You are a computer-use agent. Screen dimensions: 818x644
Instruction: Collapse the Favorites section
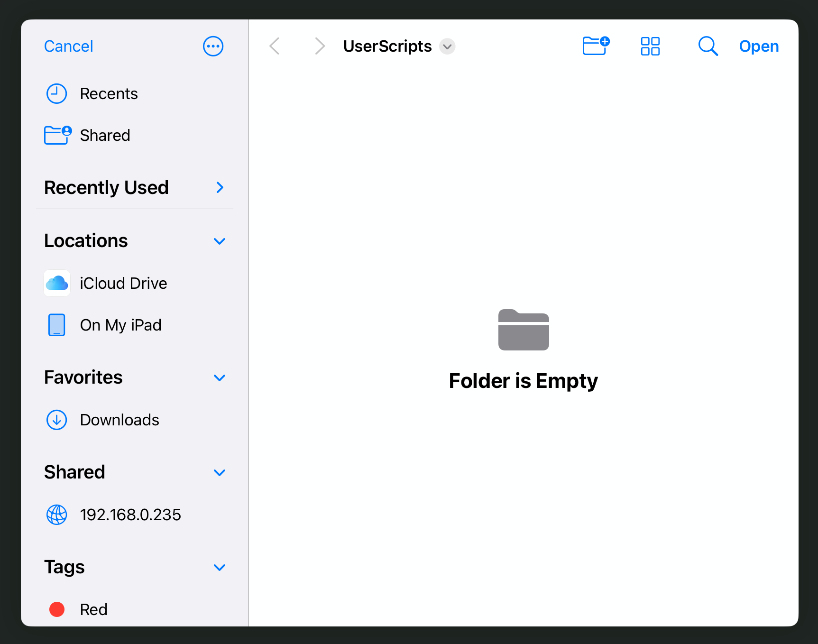[x=219, y=378]
